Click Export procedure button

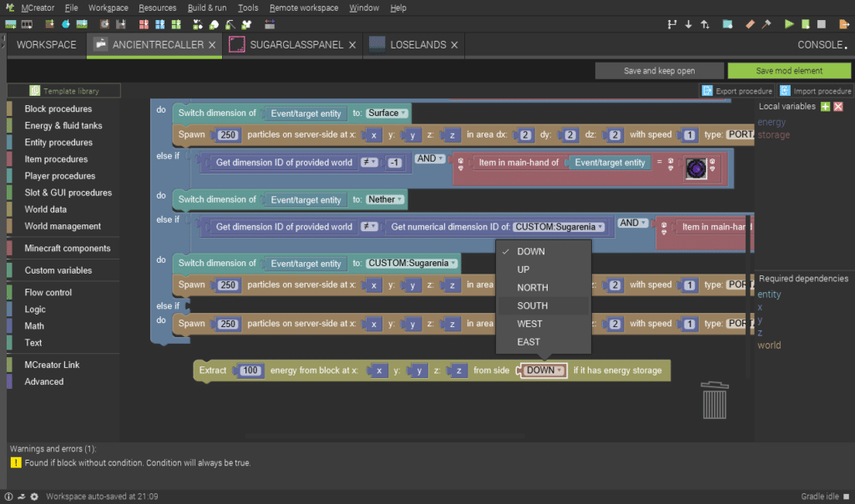tap(737, 91)
